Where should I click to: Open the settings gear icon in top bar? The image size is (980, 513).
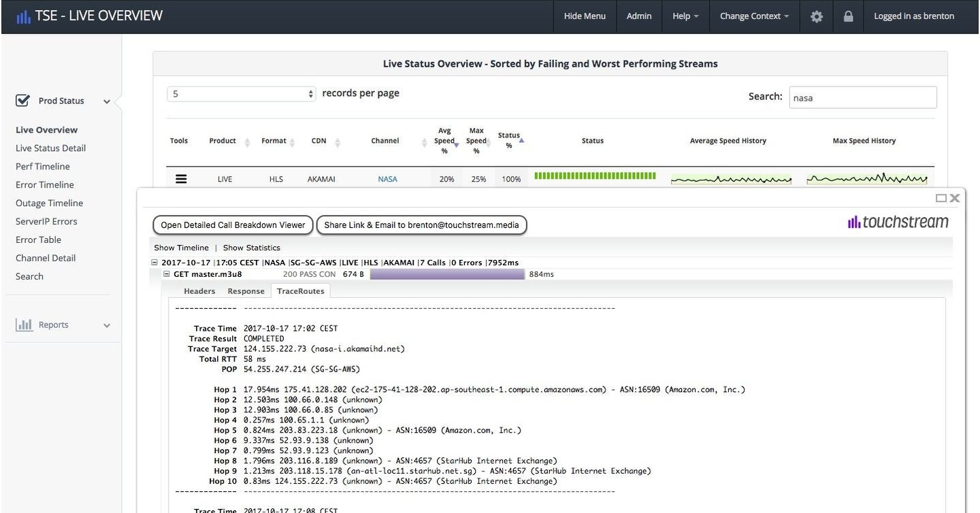pyautogui.click(x=816, y=16)
